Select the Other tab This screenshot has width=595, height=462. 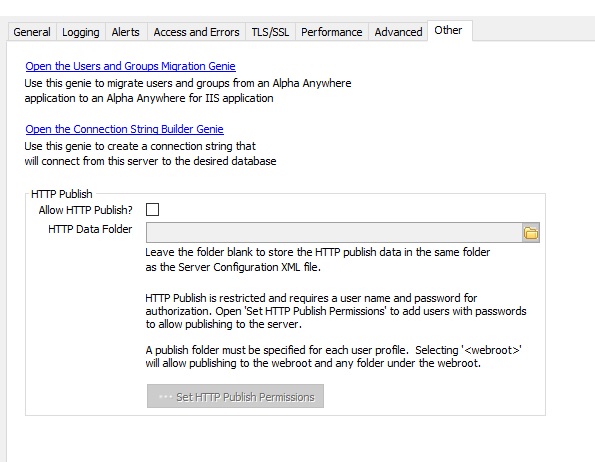click(449, 30)
